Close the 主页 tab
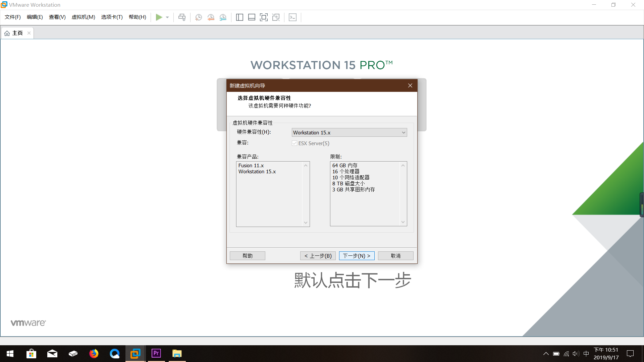This screenshot has width=644, height=362. point(29,33)
